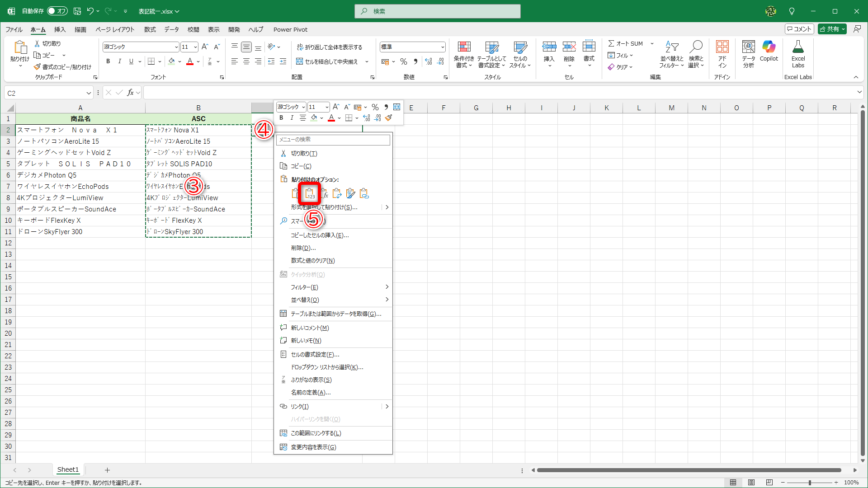The width and height of the screenshot is (868, 488).
Task: Toggle Bold in the ribbon font group
Action: click(x=108, y=61)
